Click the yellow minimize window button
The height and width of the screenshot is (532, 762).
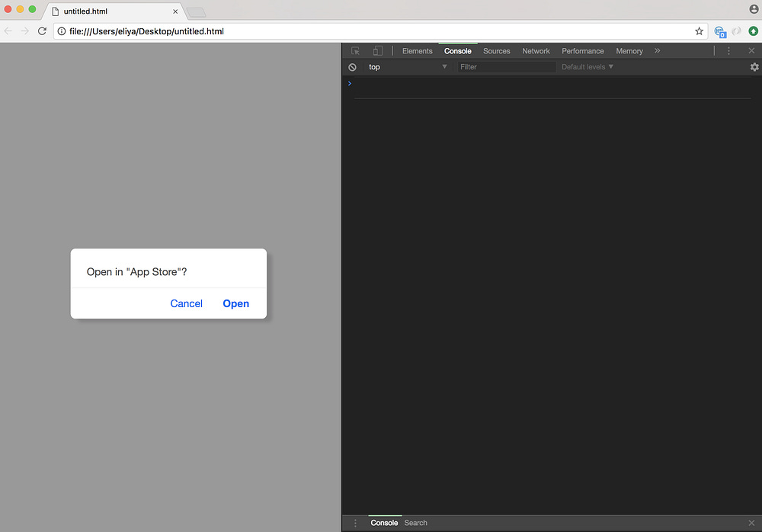pyautogui.click(x=20, y=9)
